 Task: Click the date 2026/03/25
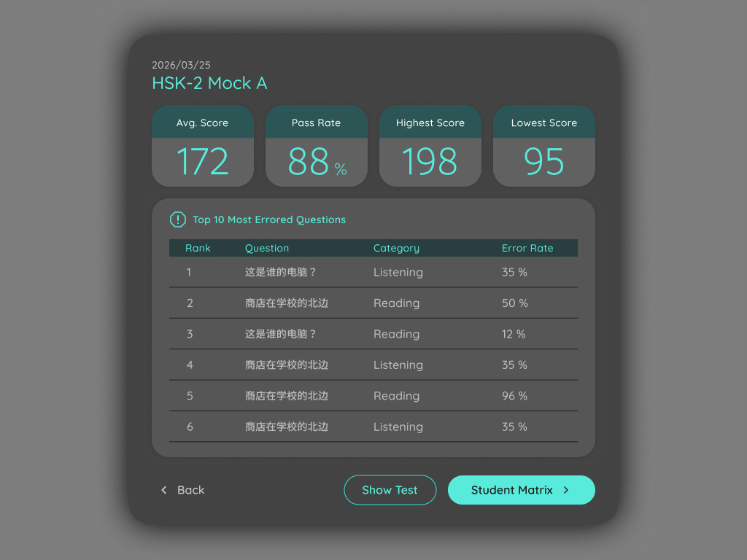tap(181, 65)
